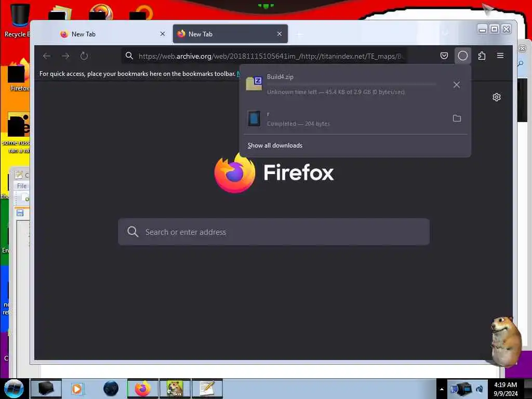Cancel the Build4.zip download

457,85
